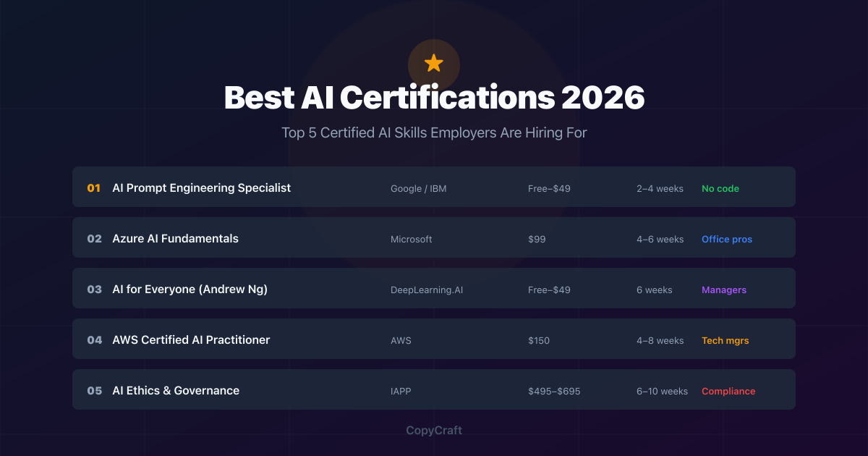Image resolution: width=868 pixels, height=456 pixels.
Task: Click rank number 01
Action: point(94,188)
